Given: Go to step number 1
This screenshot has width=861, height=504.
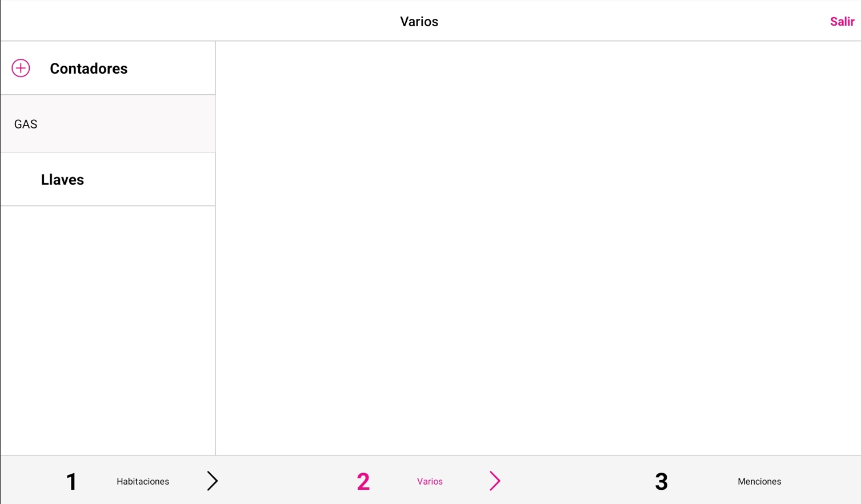Looking at the screenshot, I should click(71, 481).
